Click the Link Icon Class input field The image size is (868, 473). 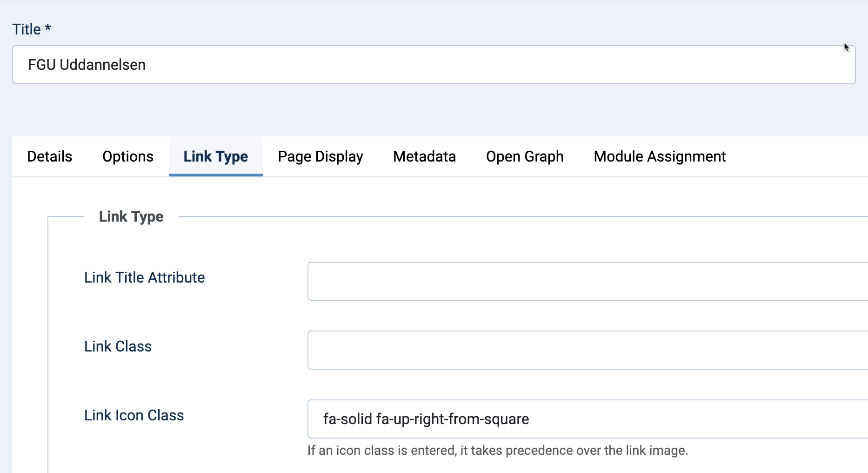(x=586, y=419)
